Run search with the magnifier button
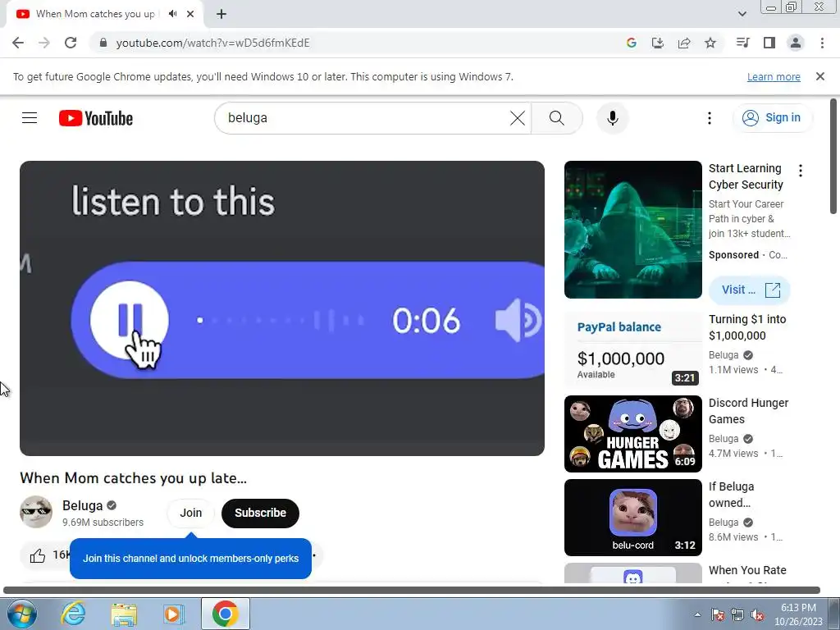 (x=557, y=118)
